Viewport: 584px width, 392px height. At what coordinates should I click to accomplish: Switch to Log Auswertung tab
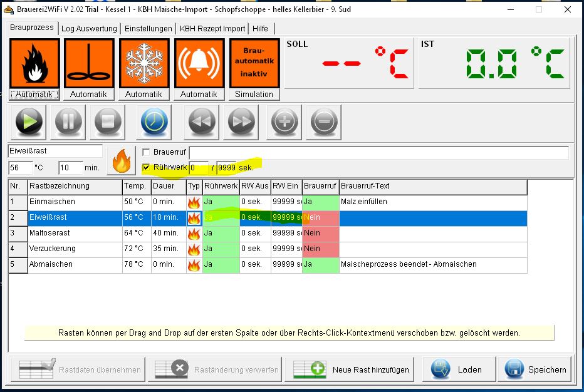tap(89, 29)
